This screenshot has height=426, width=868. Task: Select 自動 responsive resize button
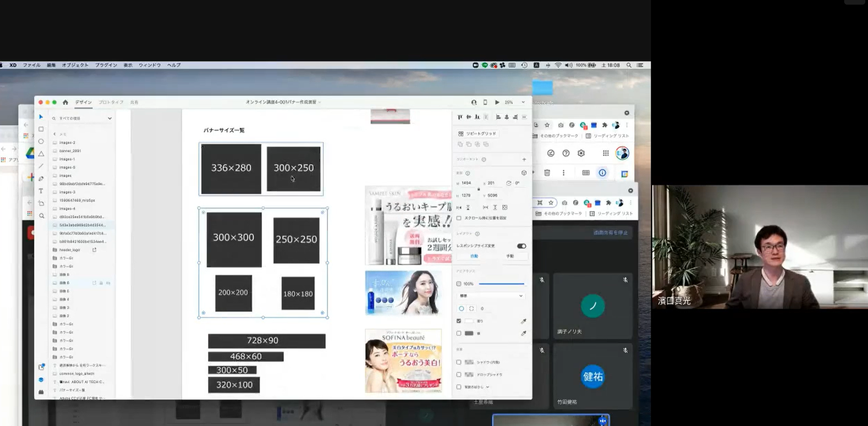click(474, 256)
